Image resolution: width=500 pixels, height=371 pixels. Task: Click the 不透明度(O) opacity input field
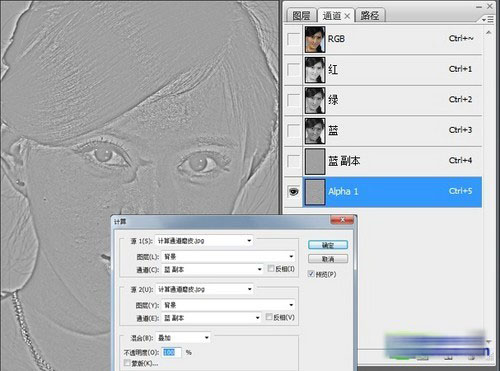pyautogui.click(x=172, y=352)
